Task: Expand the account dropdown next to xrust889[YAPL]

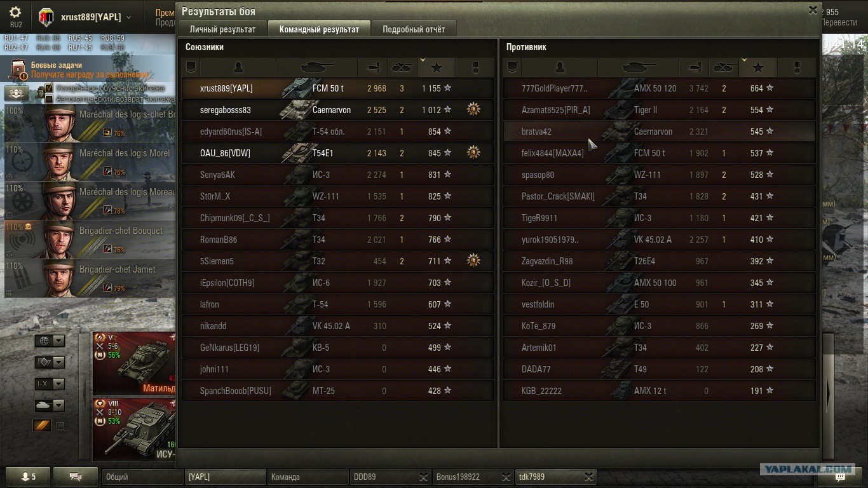Action: pyautogui.click(x=129, y=17)
